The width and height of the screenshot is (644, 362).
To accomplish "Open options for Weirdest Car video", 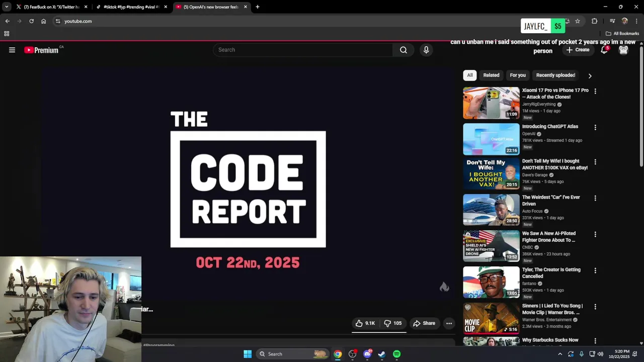I will tap(595, 198).
